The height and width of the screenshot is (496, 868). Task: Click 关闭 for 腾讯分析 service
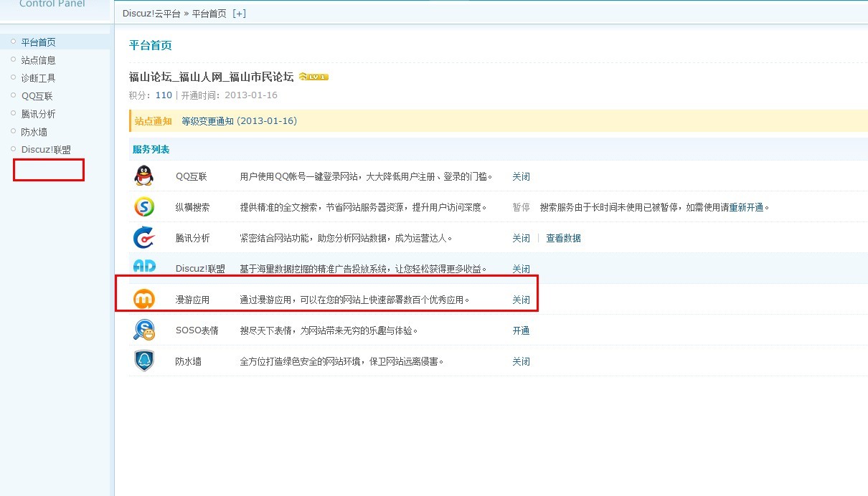[521, 238]
